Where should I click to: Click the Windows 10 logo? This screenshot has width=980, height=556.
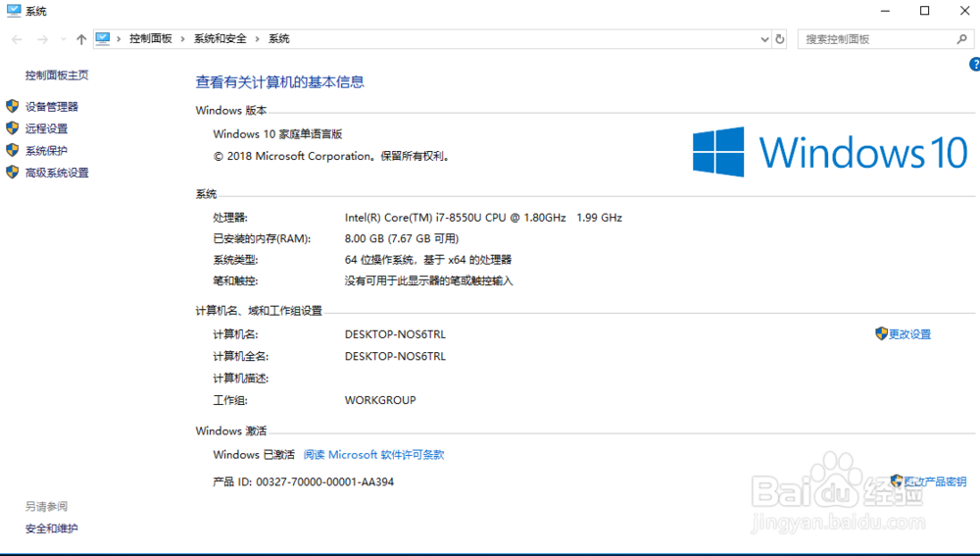point(830,152)
